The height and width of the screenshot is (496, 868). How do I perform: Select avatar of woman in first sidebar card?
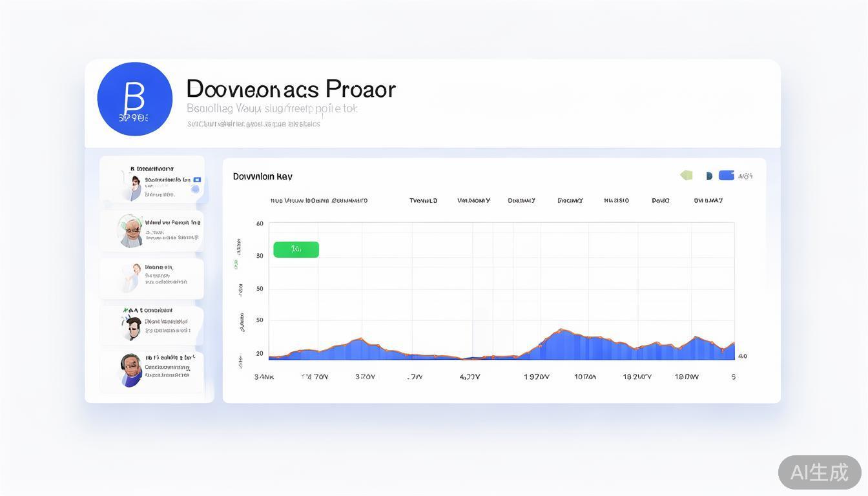coord(135,188)
